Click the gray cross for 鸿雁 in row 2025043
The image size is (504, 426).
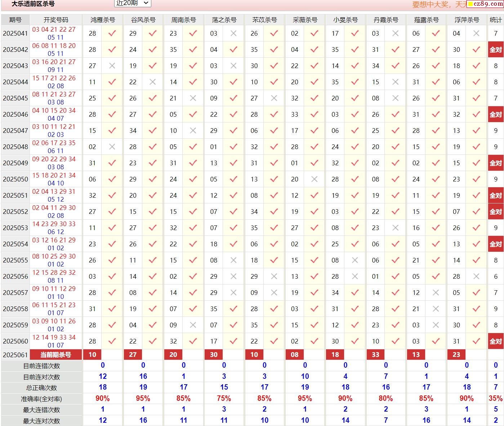[x=112, y=66]
